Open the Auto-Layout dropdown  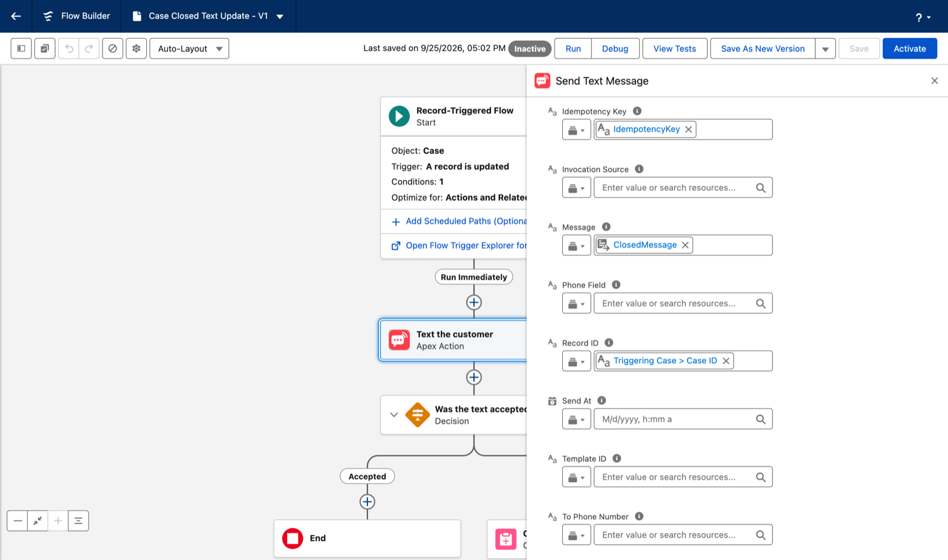[x=190, y=49]
